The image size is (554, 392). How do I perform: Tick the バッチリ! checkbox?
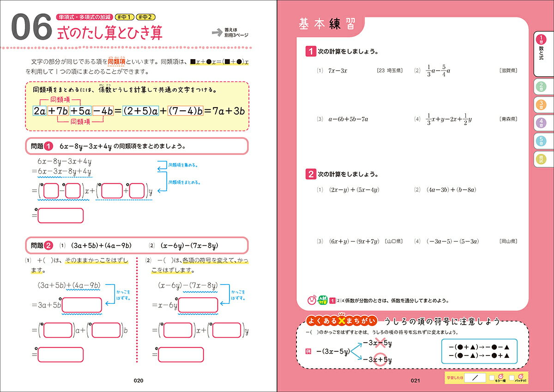click(x=512, y=379)
